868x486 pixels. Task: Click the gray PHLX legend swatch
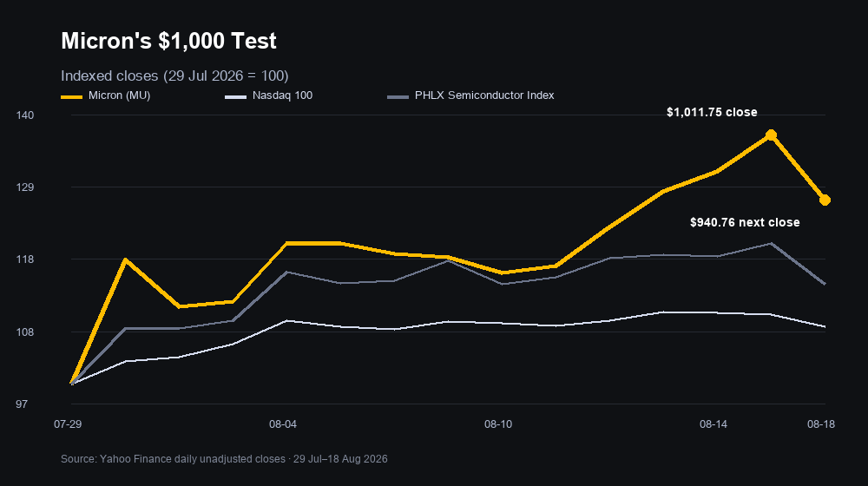pos(398,97)
